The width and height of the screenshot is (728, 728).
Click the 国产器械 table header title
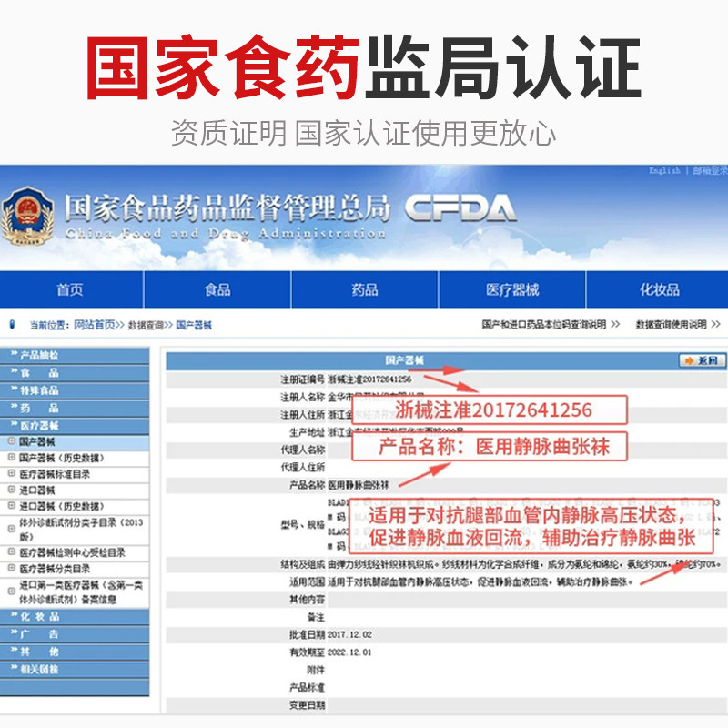coord(404,360)
